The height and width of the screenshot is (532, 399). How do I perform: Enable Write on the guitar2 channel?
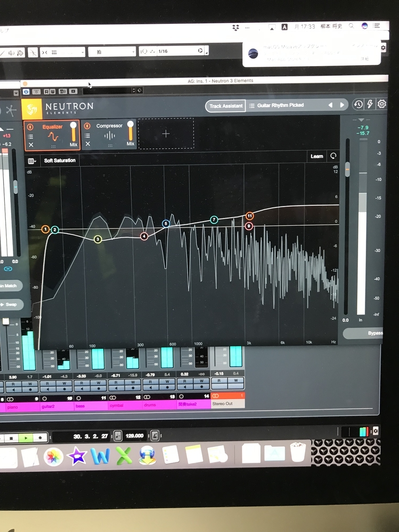tap(64, 383)
